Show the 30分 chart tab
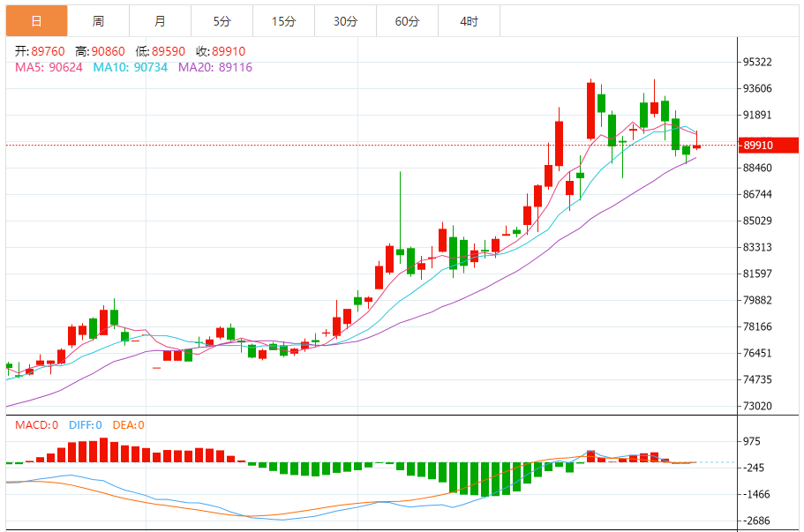Viewport: 804px width, 532px height. pos(345,21)
